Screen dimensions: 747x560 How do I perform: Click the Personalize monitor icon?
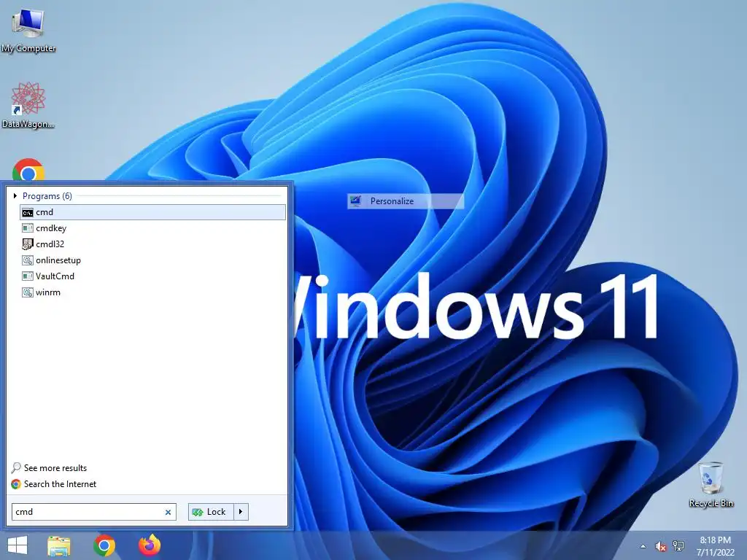pyautogui.click(x=355, y=201)
